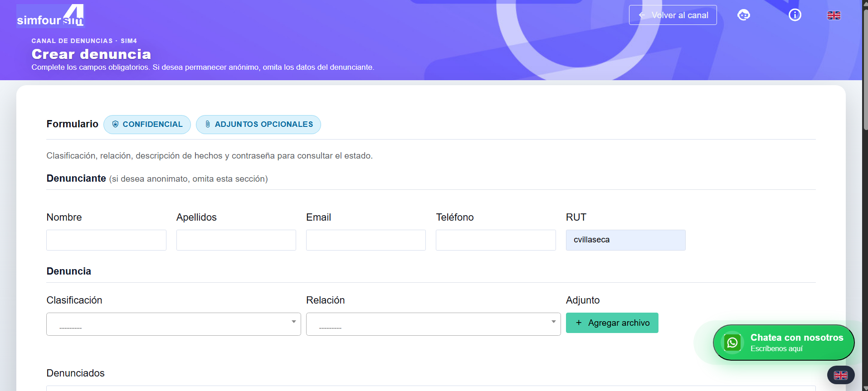Click the Adjunto label
The image size is (868, 391).
click(x=583, y=300)
